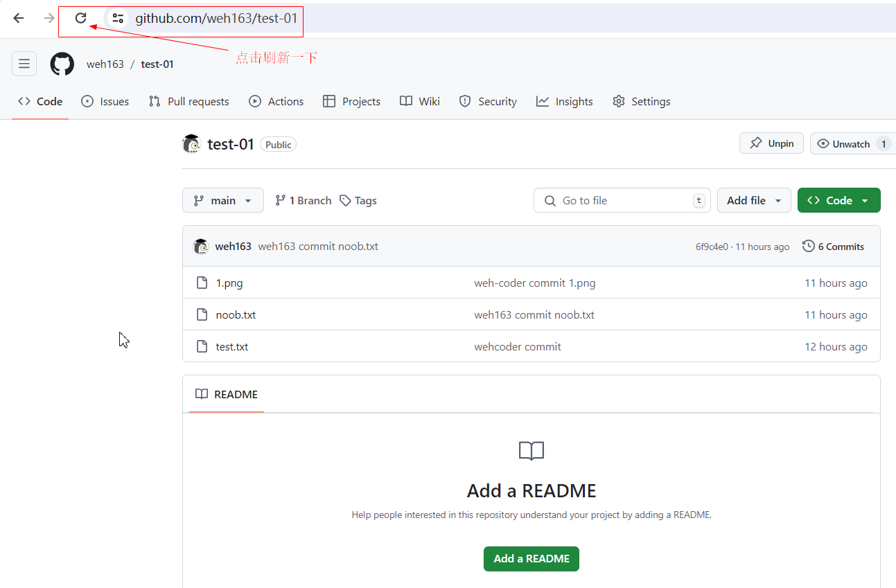
Task: Open the weh163 owner link in breadcrumb
Action: [105, 64]
